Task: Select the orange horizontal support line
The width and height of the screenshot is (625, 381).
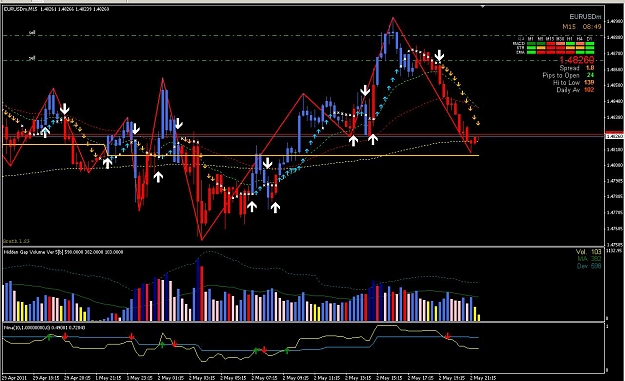Action: [293, 155]
